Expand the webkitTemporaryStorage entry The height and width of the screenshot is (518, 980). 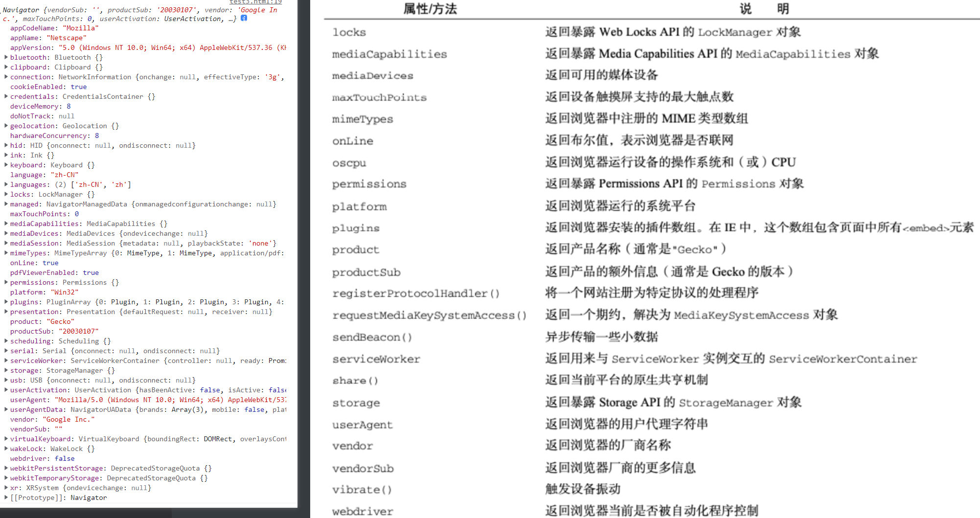pyautogui.click(x=6, y=478)
